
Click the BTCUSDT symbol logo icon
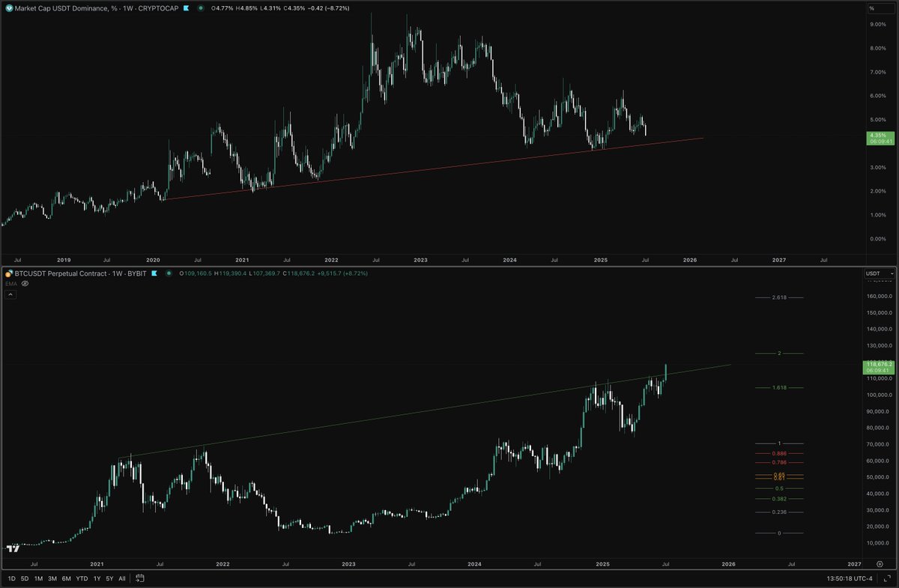coord(7,273)
